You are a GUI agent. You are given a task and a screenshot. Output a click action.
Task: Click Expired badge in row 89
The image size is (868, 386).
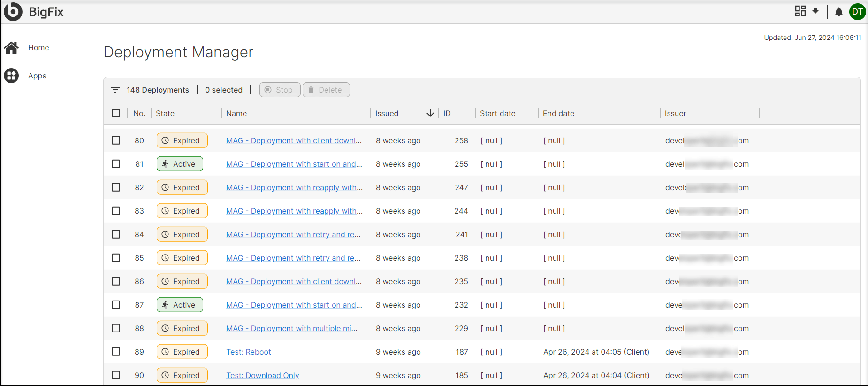(x=182, y=352)
